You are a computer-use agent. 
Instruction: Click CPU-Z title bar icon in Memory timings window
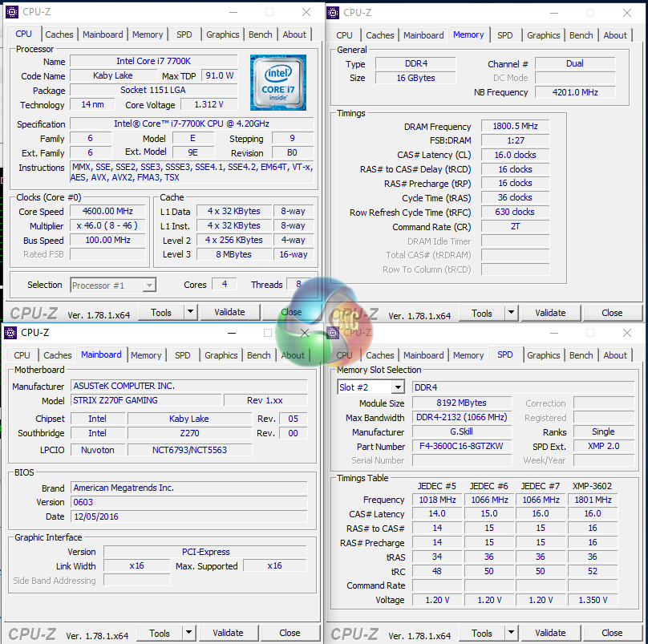tap(334, 12)
